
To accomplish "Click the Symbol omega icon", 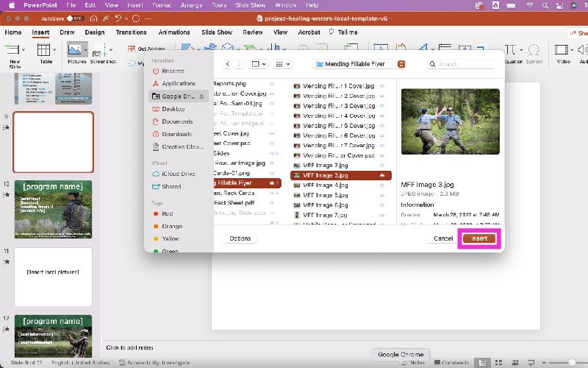I will [534, 49].
